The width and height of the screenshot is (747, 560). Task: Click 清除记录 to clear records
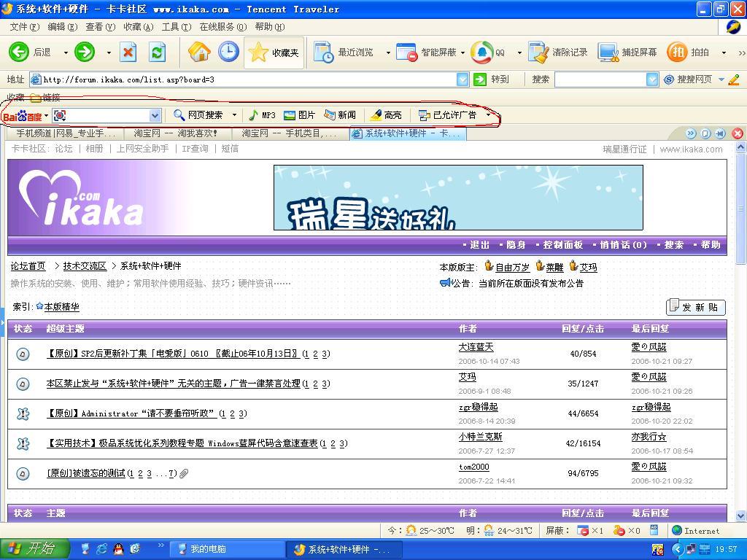point(558,52)
